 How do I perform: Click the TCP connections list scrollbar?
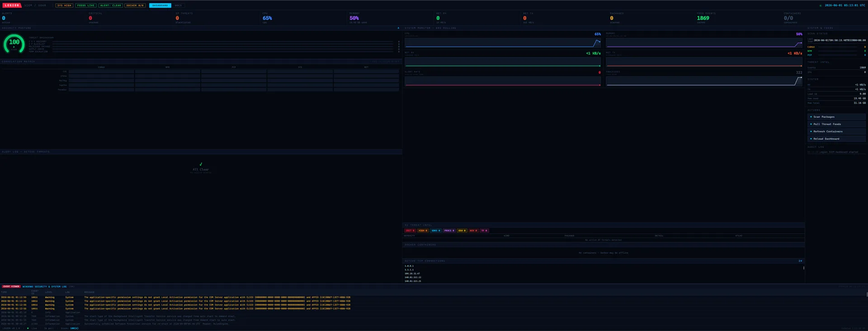(804, 268)
